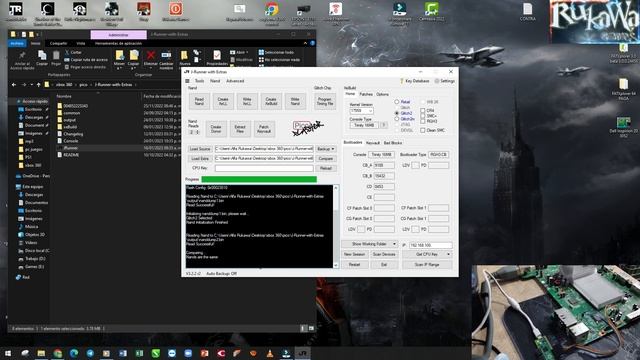Image resolution: width=640 pixels, height=360 pixels.
Task: Open Backup dropdown button
Action: tap(326, 149)
